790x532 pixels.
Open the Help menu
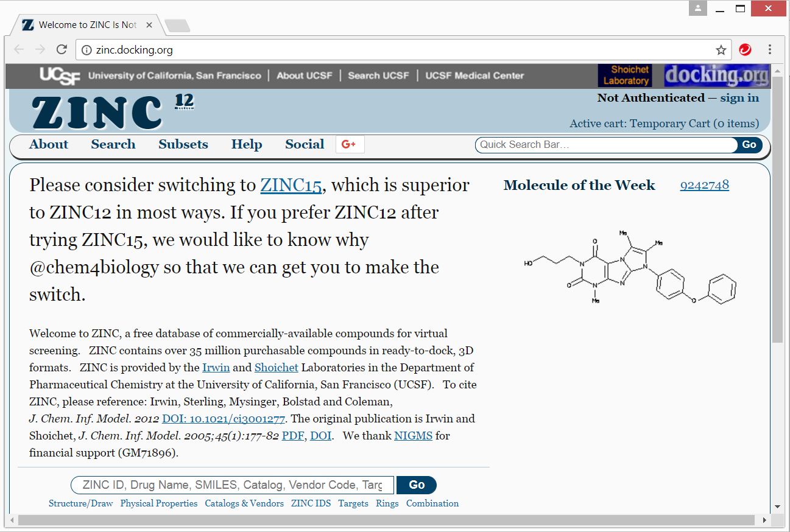(x=247, y=144)
